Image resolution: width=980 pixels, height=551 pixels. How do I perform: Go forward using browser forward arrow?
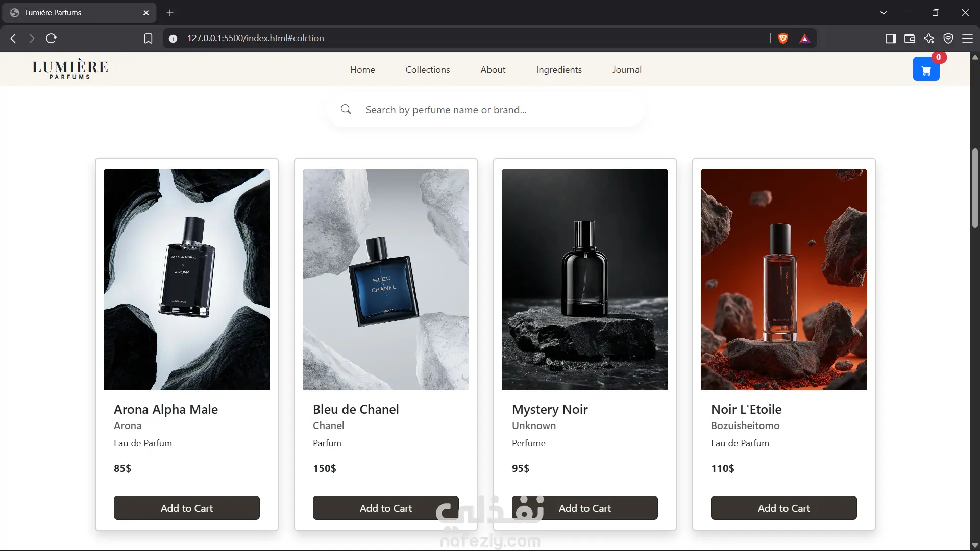pyautogui.click(x=32, y=38)
